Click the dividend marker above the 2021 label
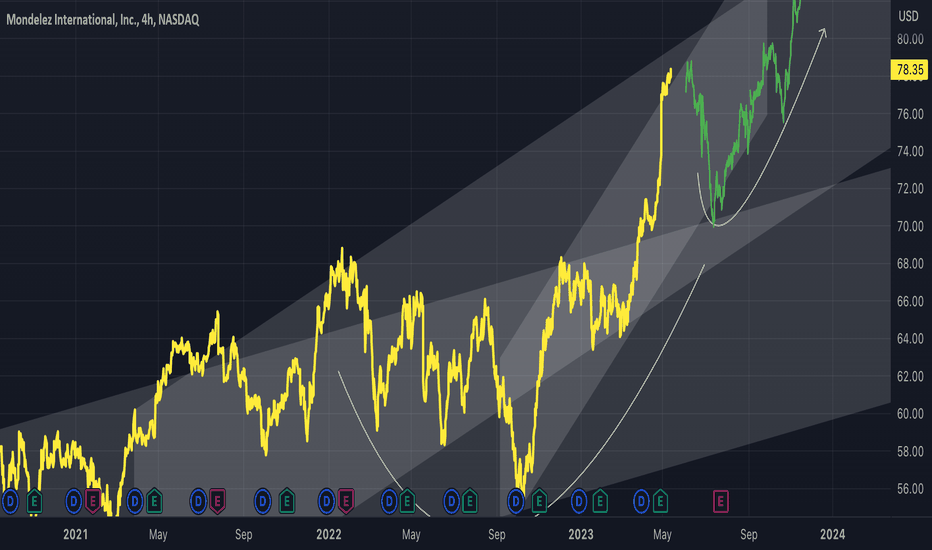 73,501
